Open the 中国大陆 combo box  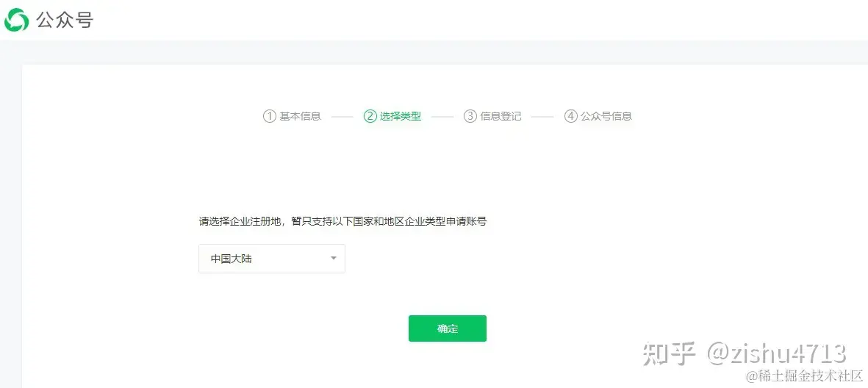[272, 259]
